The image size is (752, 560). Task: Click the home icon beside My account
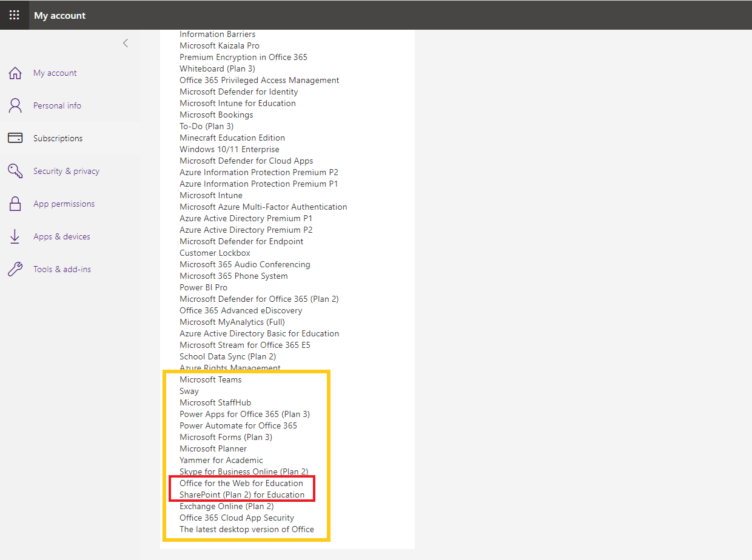15,73
